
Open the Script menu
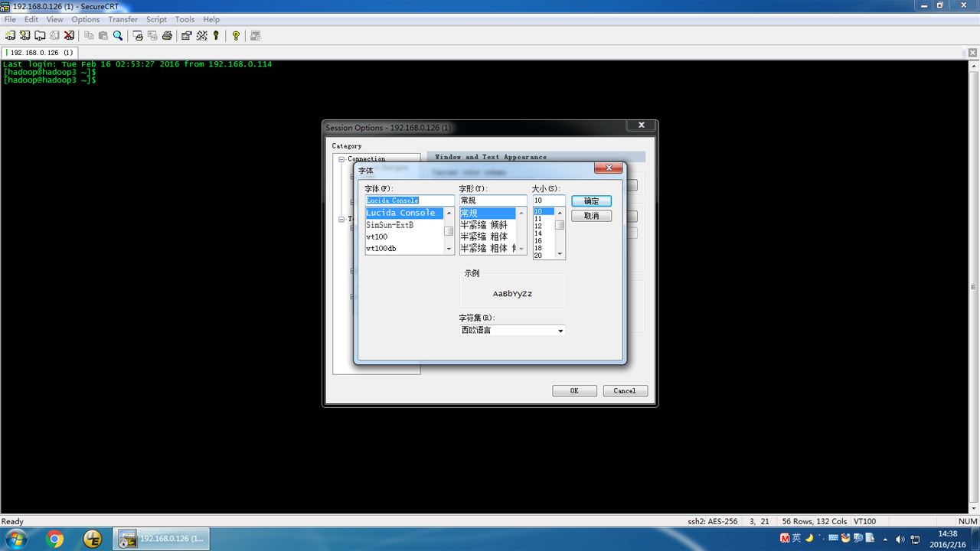(x=157, y=19)
